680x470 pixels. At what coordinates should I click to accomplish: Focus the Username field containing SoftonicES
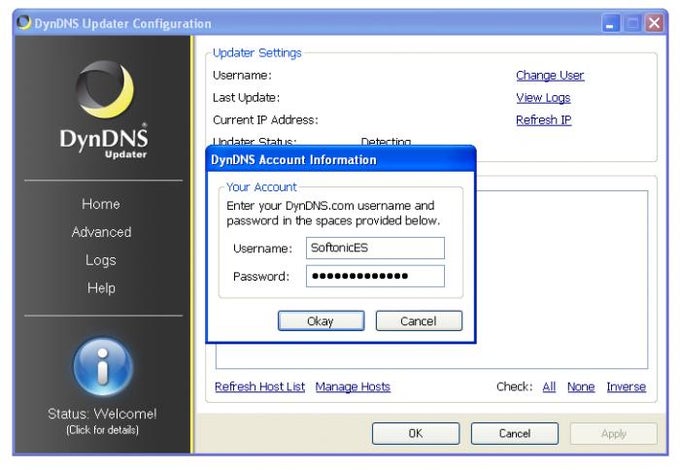(x=375, y=248)
